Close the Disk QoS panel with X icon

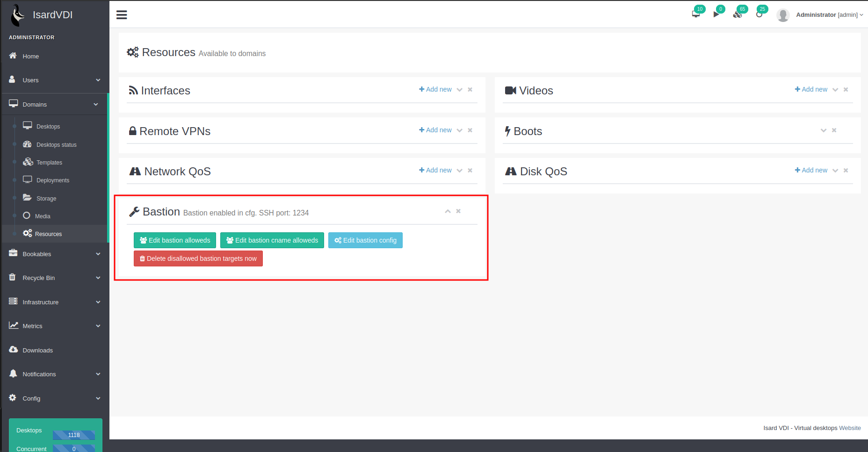click(846, 171)
